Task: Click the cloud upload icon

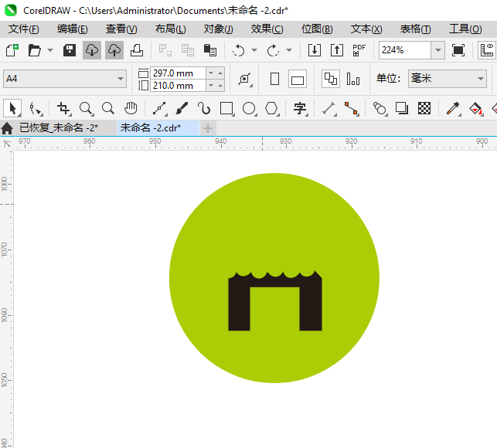Action: coord(114,50)
